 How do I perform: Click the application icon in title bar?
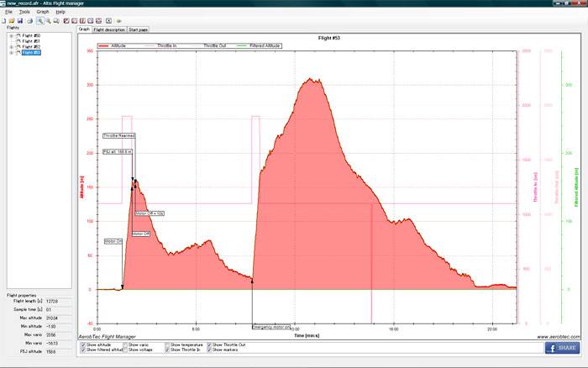pos(3,3)
